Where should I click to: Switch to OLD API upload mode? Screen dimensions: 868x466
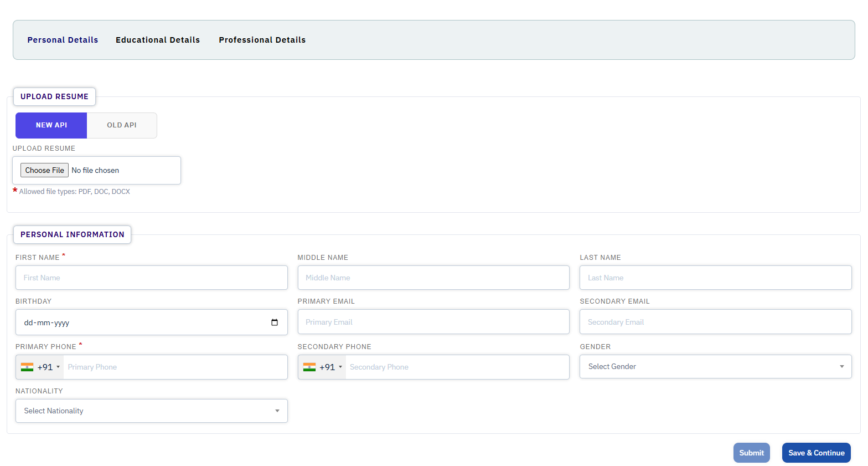pyautogui.click(x=122, y=125)
